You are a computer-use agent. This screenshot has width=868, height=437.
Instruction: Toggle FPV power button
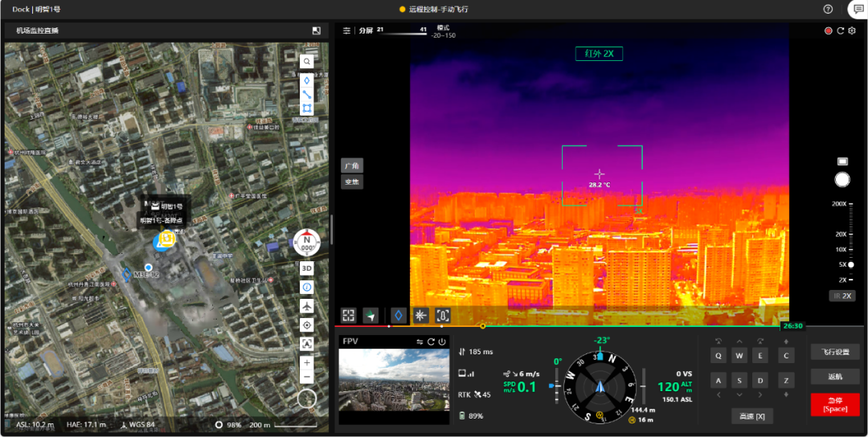pyautogui.click(x=442, y=342)
